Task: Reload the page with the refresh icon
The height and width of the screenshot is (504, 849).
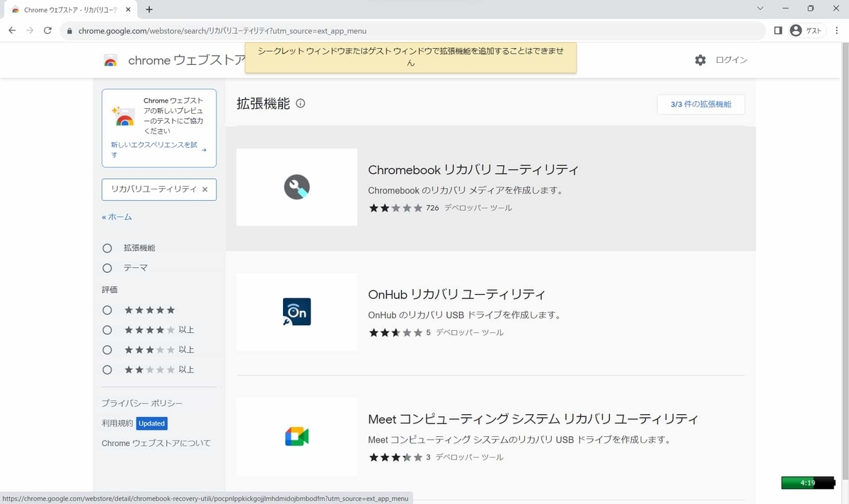Action: click(47, 30)
